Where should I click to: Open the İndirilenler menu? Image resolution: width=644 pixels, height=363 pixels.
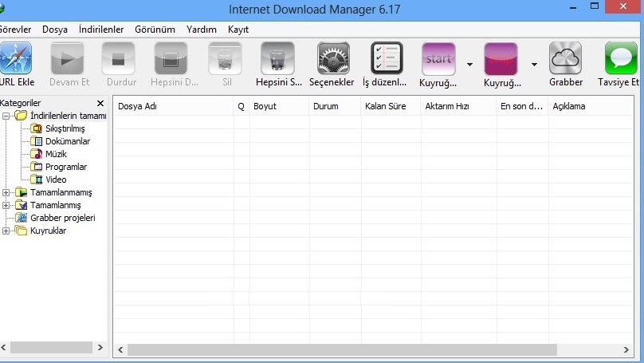point(101,30)
